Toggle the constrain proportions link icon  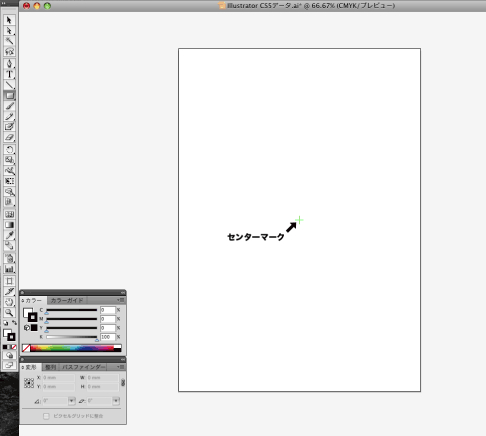point(123,382)
